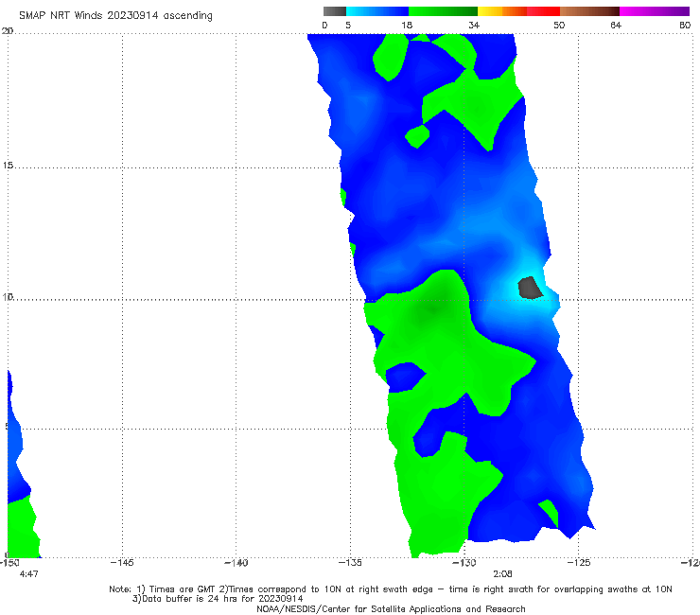
Task: Click the color bar label 18
Action: pyautogui.click(x=407, y=26)
